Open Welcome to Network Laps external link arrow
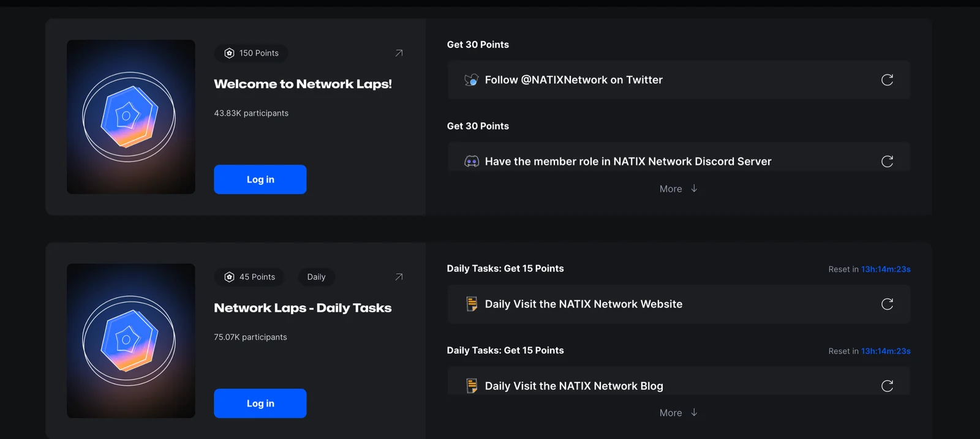 pos(399,53)
